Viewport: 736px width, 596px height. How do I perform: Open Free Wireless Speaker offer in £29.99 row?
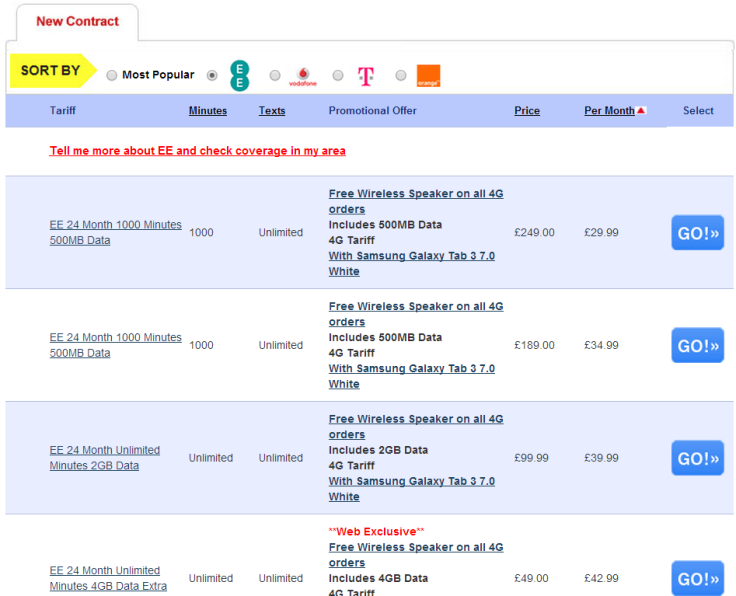416,201
